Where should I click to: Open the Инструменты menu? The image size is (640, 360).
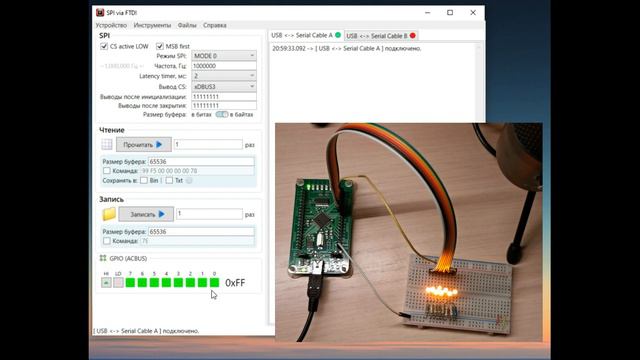point(152,25)
